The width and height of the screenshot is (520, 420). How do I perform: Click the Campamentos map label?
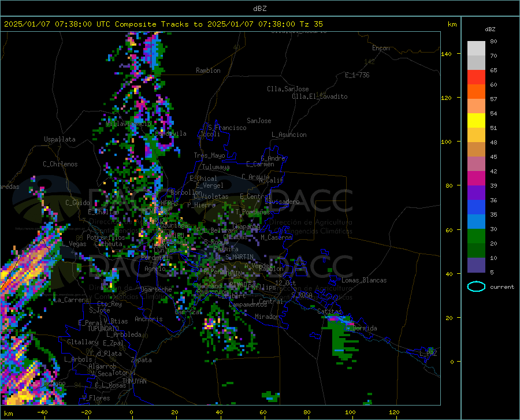tap(248, 304)
